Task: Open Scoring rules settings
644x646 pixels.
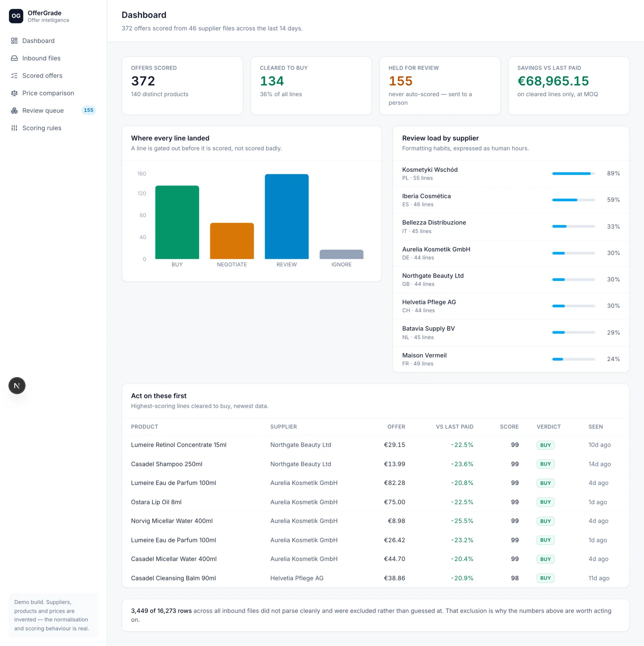Action: pyautogui.click(x=53, y=128)
